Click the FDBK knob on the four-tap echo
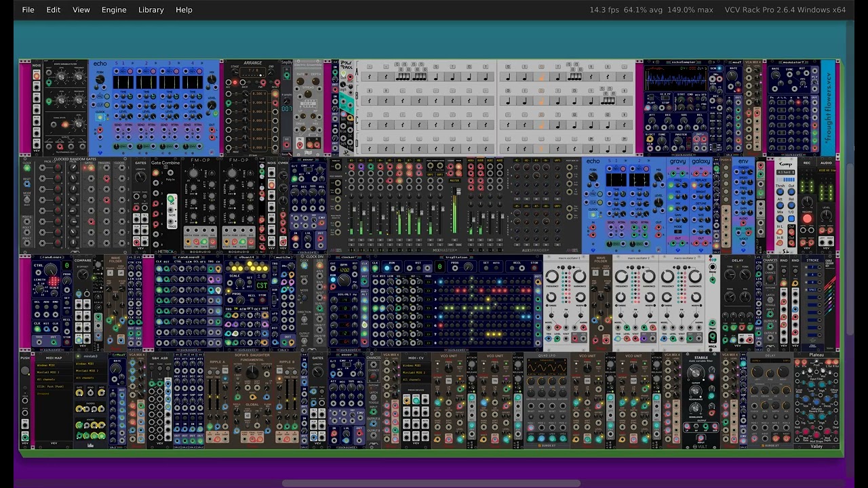The height and width of the screenshot is (488, 868). (100, 78)
